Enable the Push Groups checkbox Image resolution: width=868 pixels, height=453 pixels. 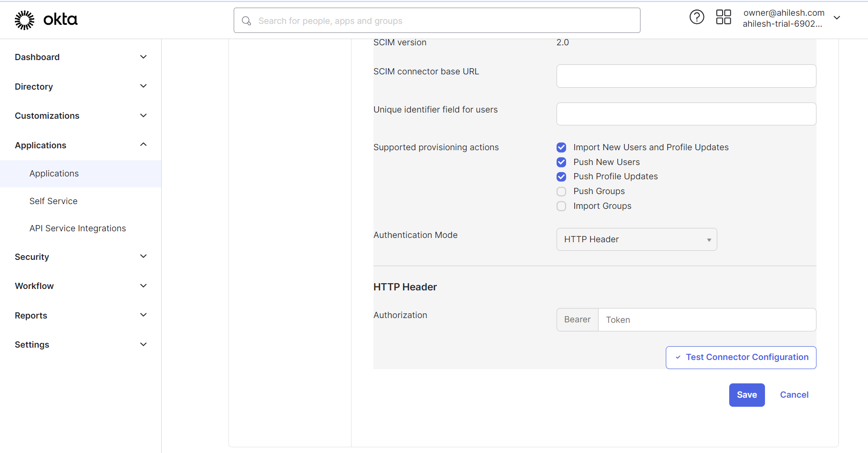[x=561, y=191]
